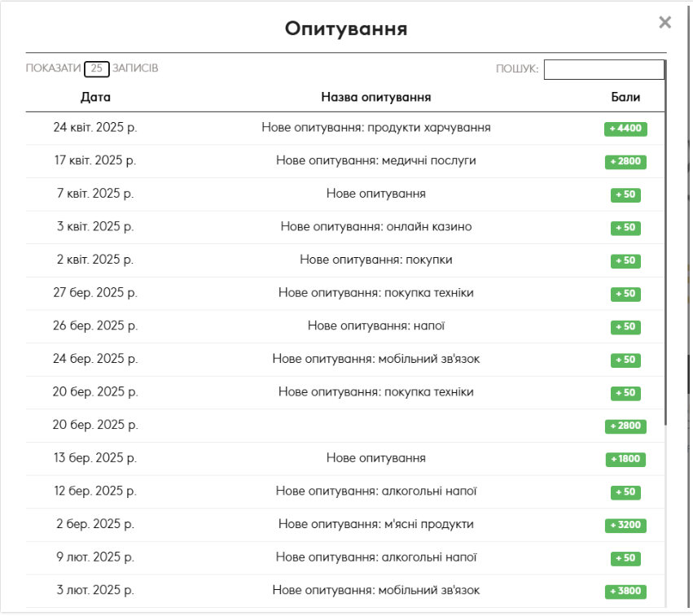Screen dimensions: 693x616
Task: Sort by the Бали column header
Action: click(x=625, y=97)
